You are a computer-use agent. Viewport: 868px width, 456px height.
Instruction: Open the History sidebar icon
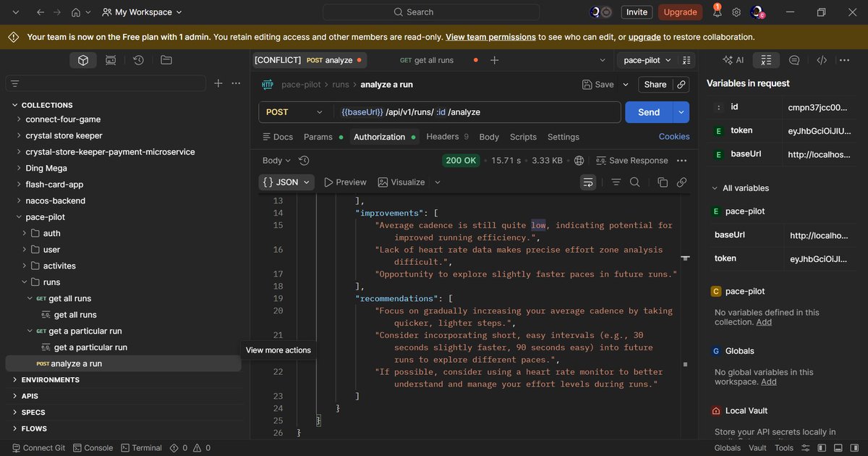tap(138, 60)
